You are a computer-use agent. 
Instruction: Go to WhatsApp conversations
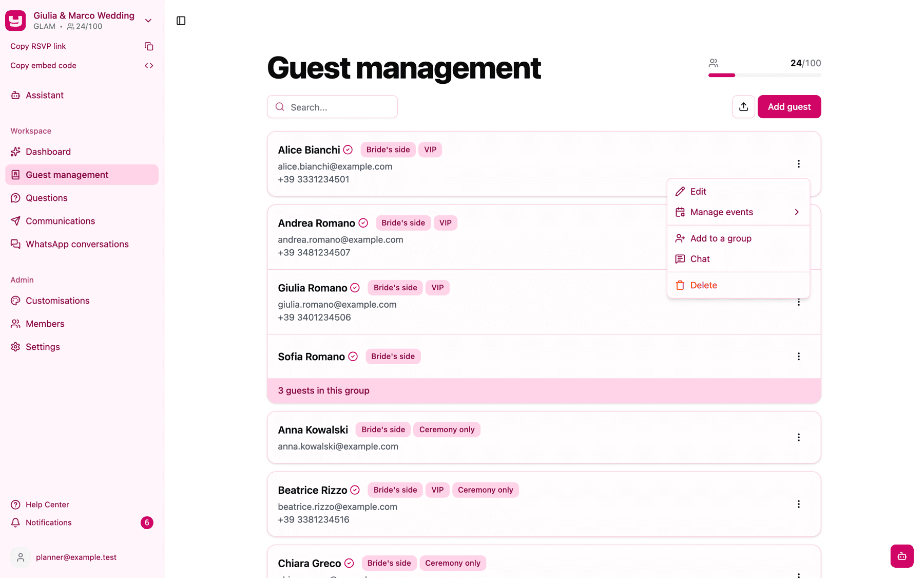[82, 244]
